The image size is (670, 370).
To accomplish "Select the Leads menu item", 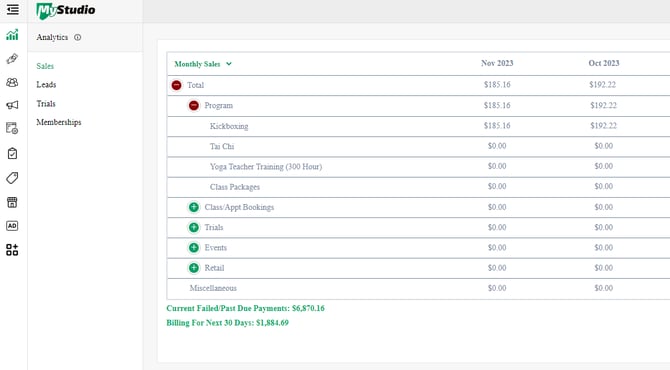I will (x=46, y=85).
